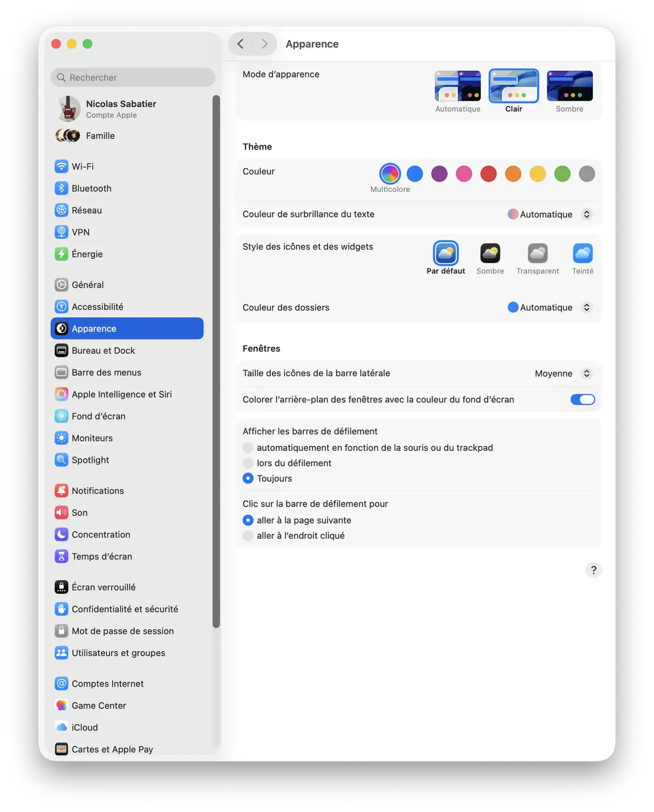Go back with the back arrow
This screenshot has width=654, height=812.
240,44
